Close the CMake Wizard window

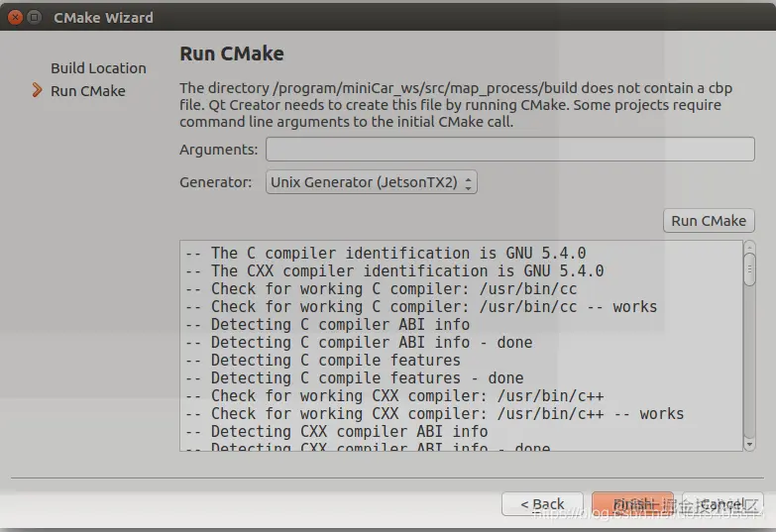point(15,17)
